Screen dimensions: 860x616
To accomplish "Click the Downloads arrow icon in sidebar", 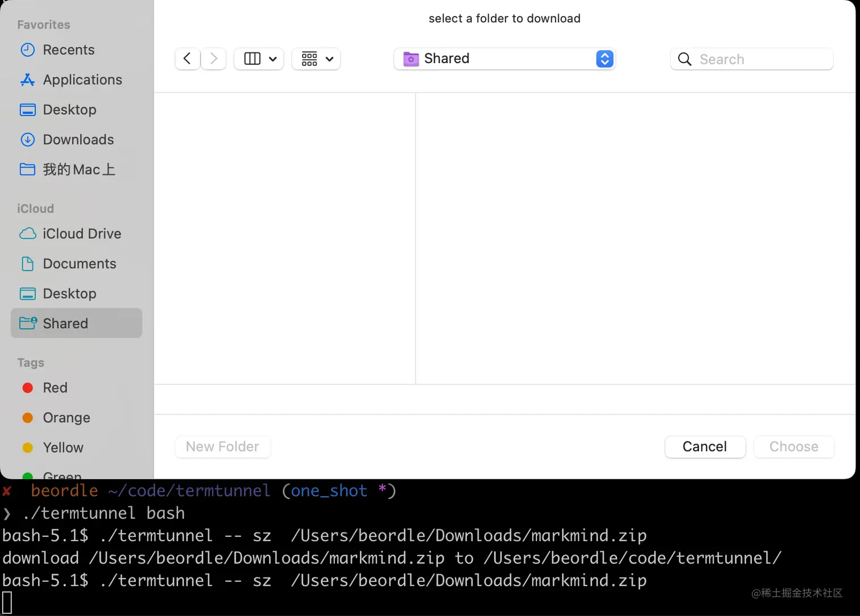I will tap(27, 139).
